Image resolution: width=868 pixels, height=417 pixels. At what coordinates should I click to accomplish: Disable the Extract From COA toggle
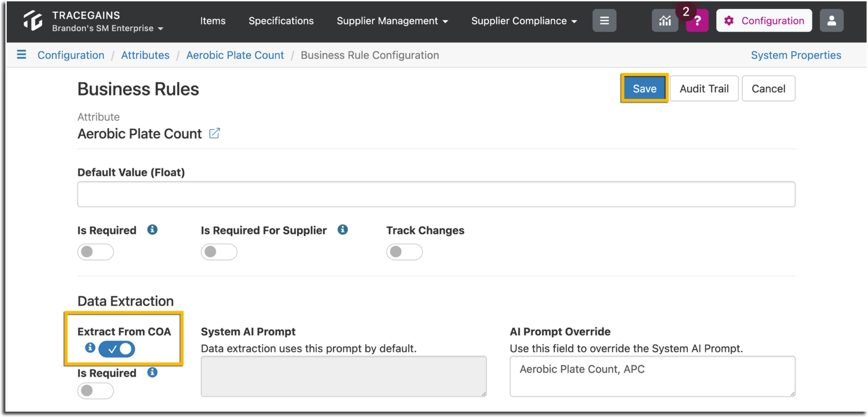117,349
